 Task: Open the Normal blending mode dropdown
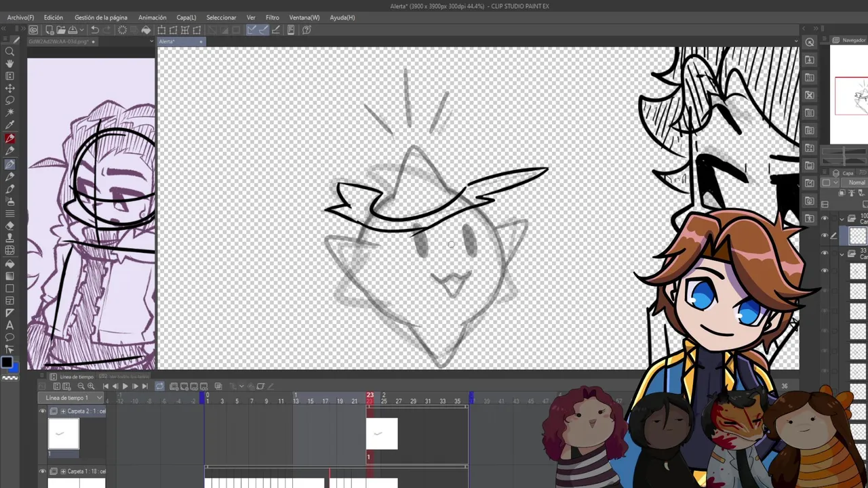[856, 183]
